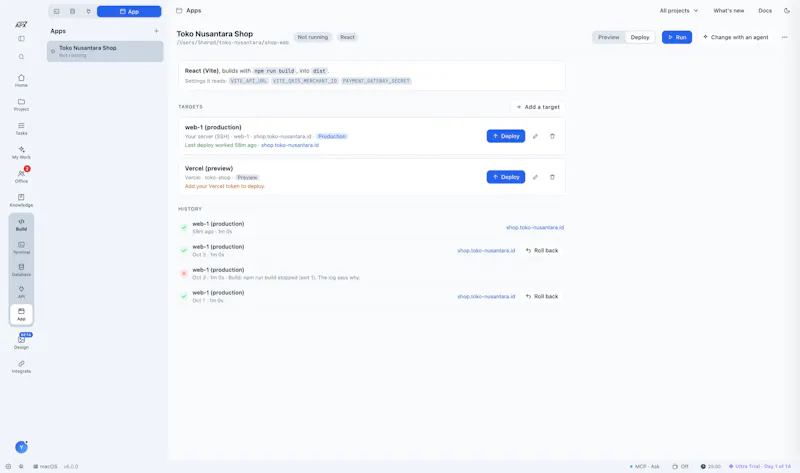Image resolution: width=800 pixels, height=473 pixels.
Task: Click Change with an agent
Action: 735,37
